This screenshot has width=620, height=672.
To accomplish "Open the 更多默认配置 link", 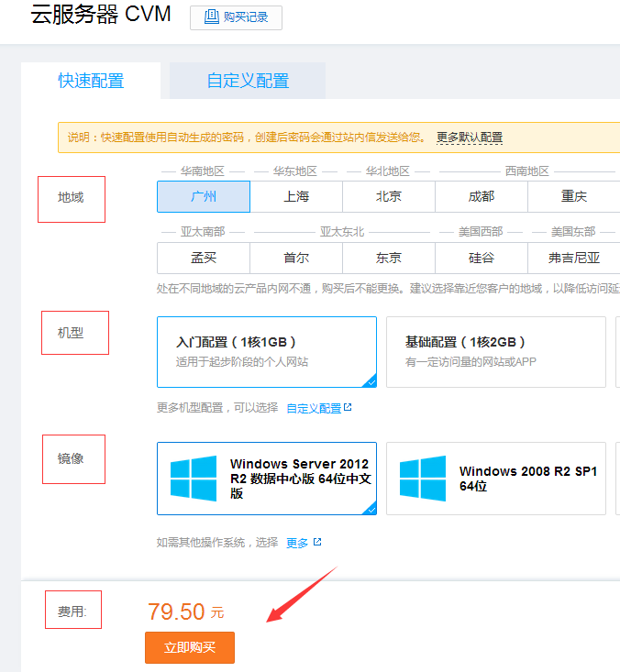I will [469, 138].
